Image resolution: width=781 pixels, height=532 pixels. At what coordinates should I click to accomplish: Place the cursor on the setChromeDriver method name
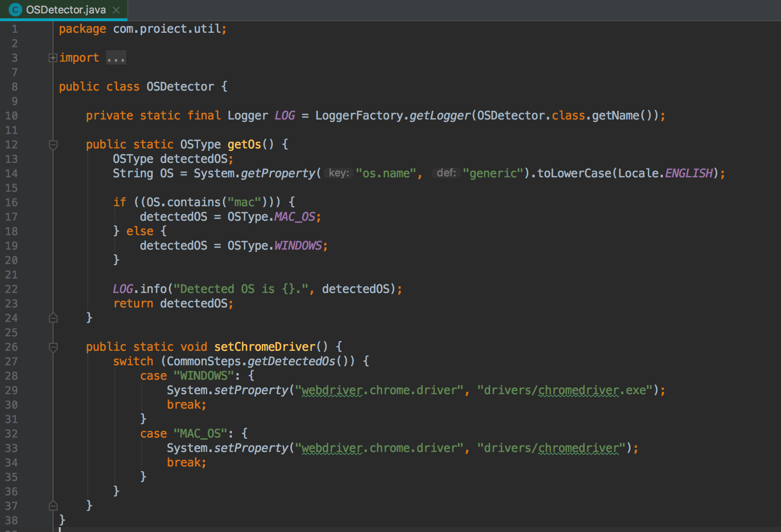265,347
